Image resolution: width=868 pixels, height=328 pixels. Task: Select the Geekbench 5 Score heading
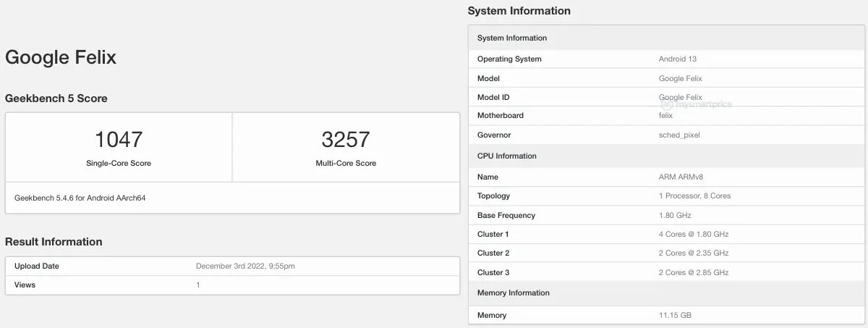[56, 98]
